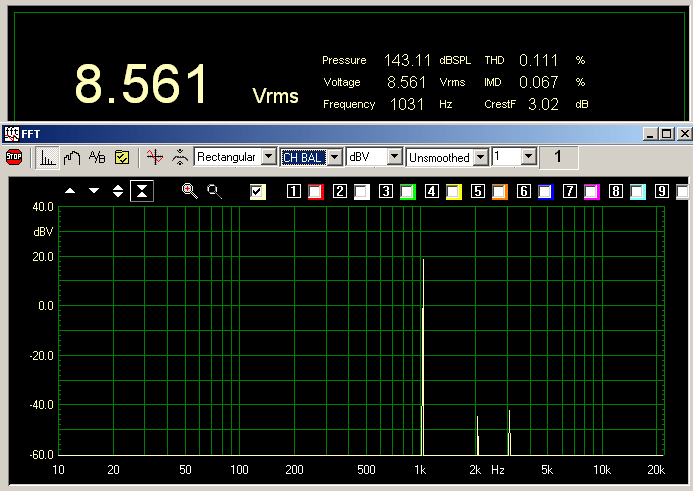Toggle overlay 1 numbered box

(294, 191)
